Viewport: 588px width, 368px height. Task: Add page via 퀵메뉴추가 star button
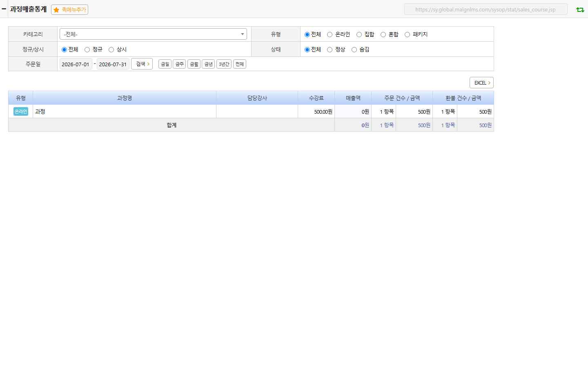tap(69, 9)
